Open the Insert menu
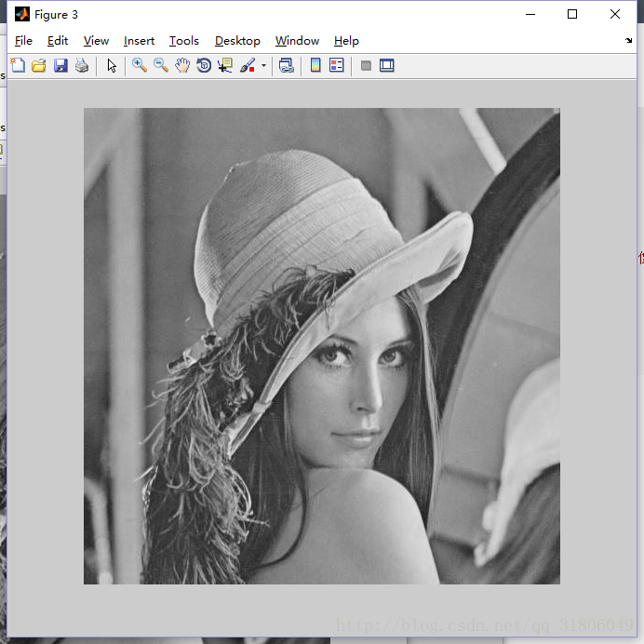644x644 pixels. 139,41
